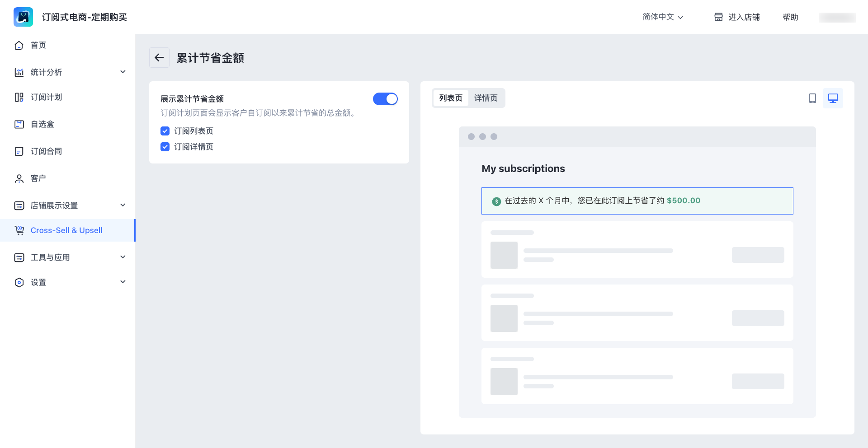Click the 客户 person icon
Image resolution: width=868 pixels, height=448 pixels.
click(19, 179)
